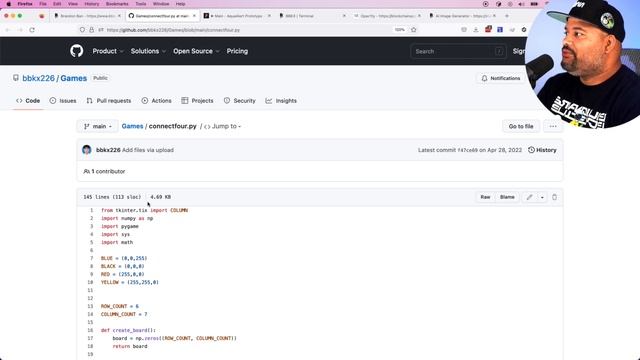The image size is (640, 360).
Task: Open the History menu in menu bar
Action: pos(92,4)
